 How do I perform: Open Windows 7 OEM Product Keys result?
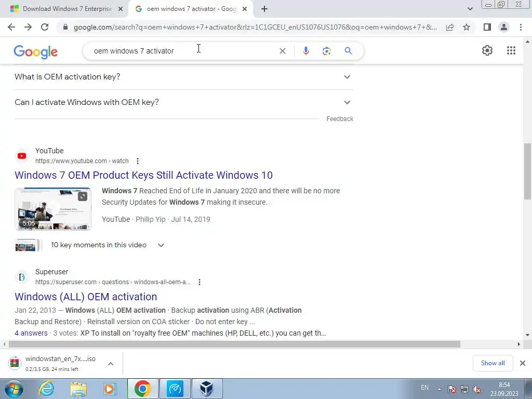(x=143, y=175)
